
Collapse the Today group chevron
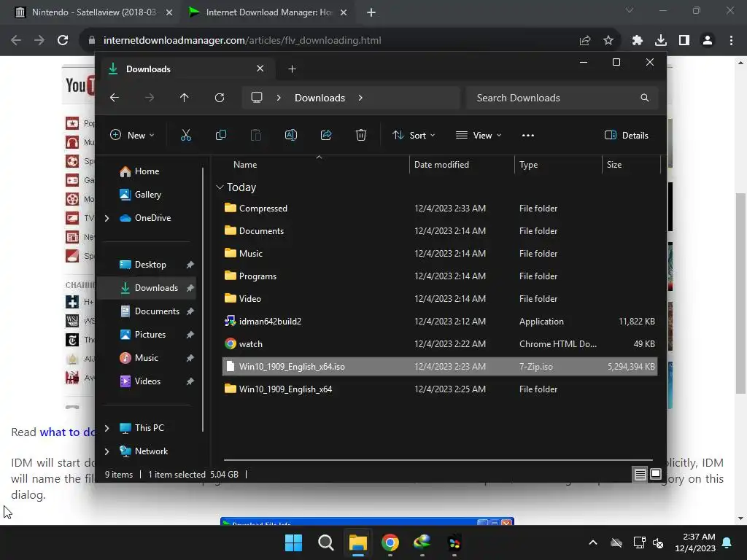coord(220,187)
